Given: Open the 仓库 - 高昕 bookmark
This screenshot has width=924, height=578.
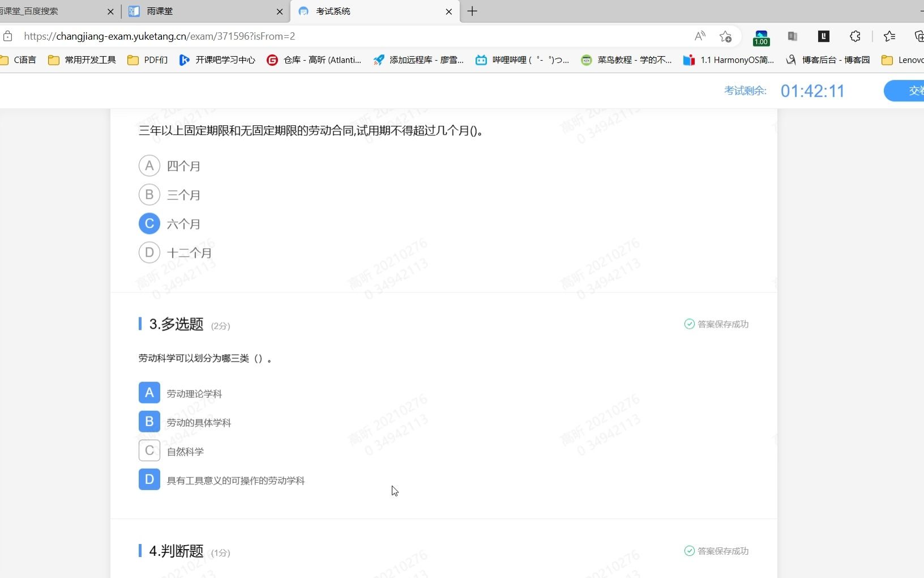Looking at the screenshot, I should click(x=314, y=59).
